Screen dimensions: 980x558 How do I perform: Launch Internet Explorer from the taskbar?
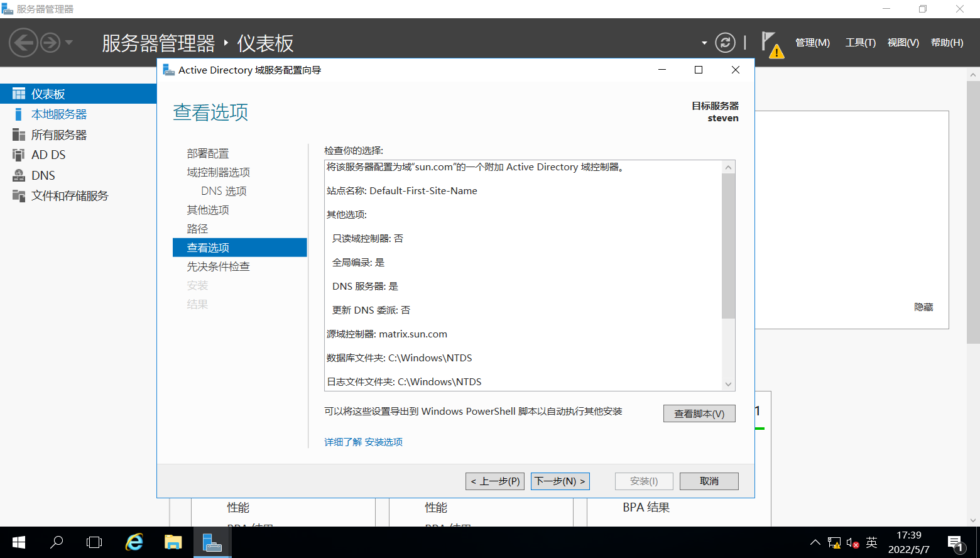(x=134, y=542)
